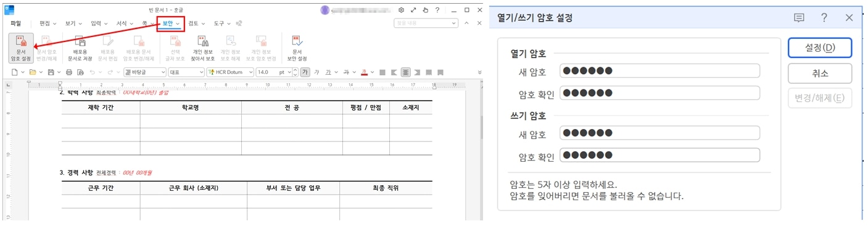Click the 재학 기간 table header cell

pyautogui.click(x=101, y=107)
